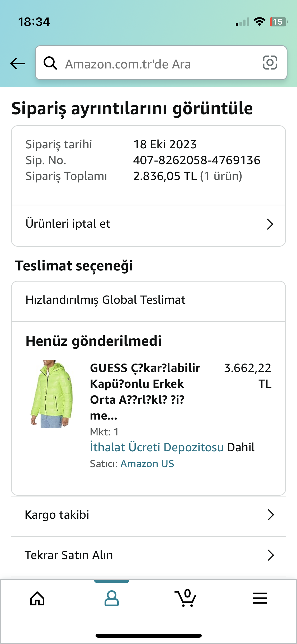
Task: Open the camera scan icon
Action: tap(270, 63)
